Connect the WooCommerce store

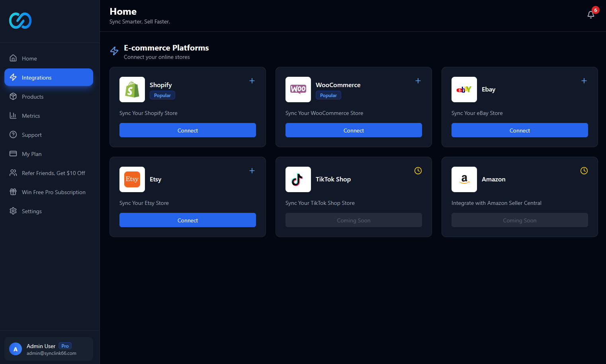tap(354, 130)
